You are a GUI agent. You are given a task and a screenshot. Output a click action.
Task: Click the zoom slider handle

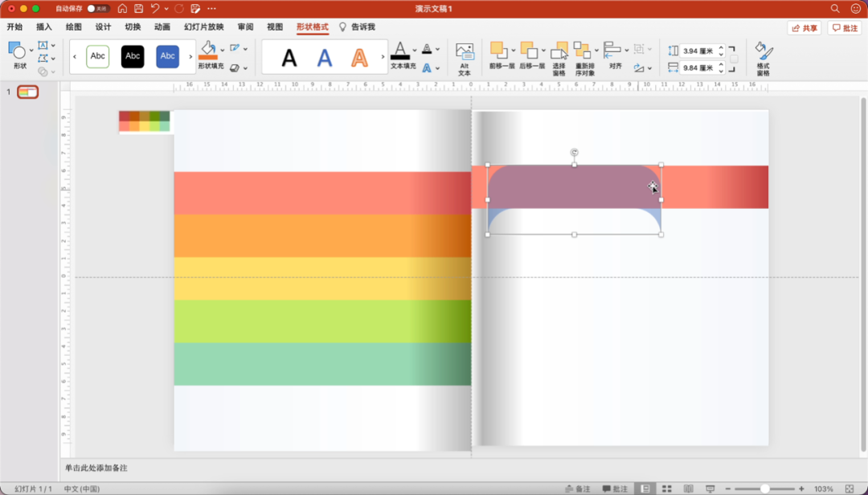point(764,489)
